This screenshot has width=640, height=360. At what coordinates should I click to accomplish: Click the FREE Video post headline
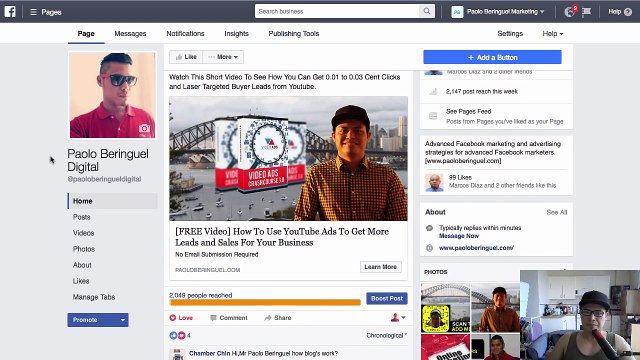click(282, 237)
